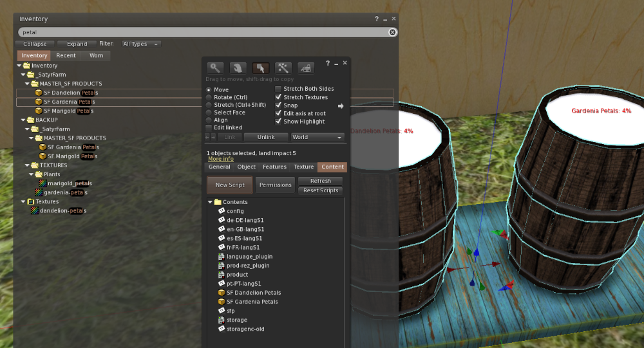This screenshot has height=348, width=644.
Task: Select the Move (hand) tool
Action: [x=238, y=68]
